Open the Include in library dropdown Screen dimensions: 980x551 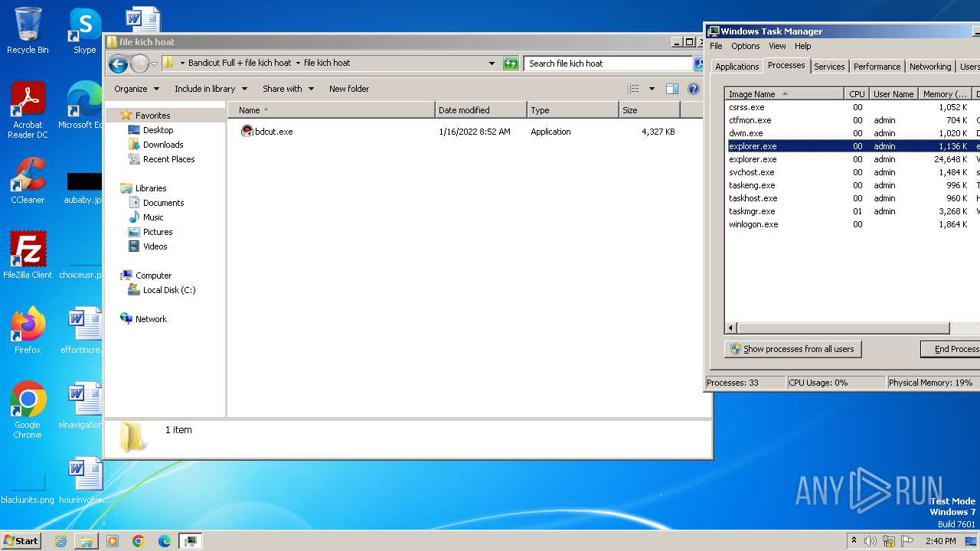[211, 89]
